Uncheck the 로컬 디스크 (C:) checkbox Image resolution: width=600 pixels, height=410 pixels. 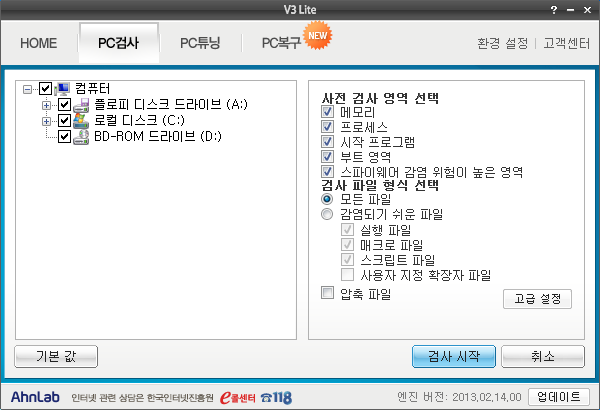pyautogui.click(x=64, y=121)
